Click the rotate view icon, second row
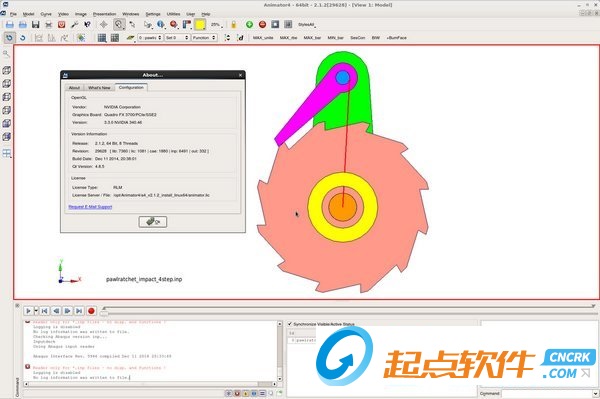This screenshot has height=399, width=600. [10, 37]
